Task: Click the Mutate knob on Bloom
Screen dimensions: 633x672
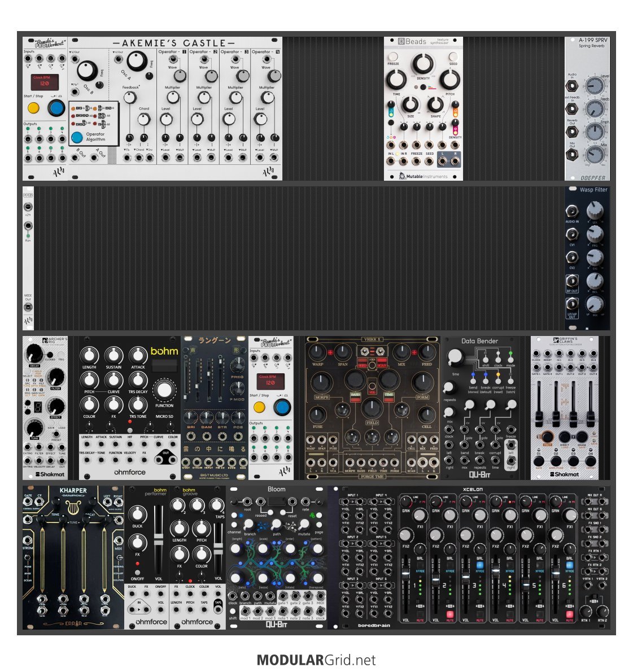Action: coord(304,524)
